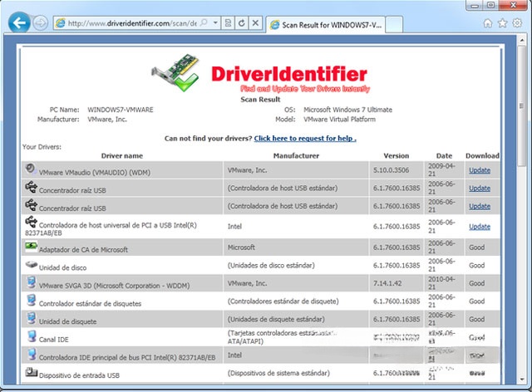532x392 pixels.
Task: Select the 'Scan Result for WINDOWS7-V...' tab
Action: pyautogui.click(x=325, y=25)
